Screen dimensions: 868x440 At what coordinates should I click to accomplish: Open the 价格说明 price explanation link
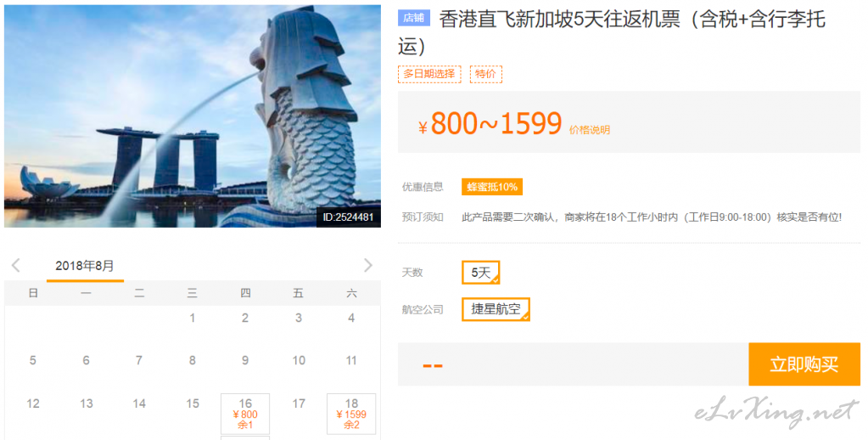point(589,130)
